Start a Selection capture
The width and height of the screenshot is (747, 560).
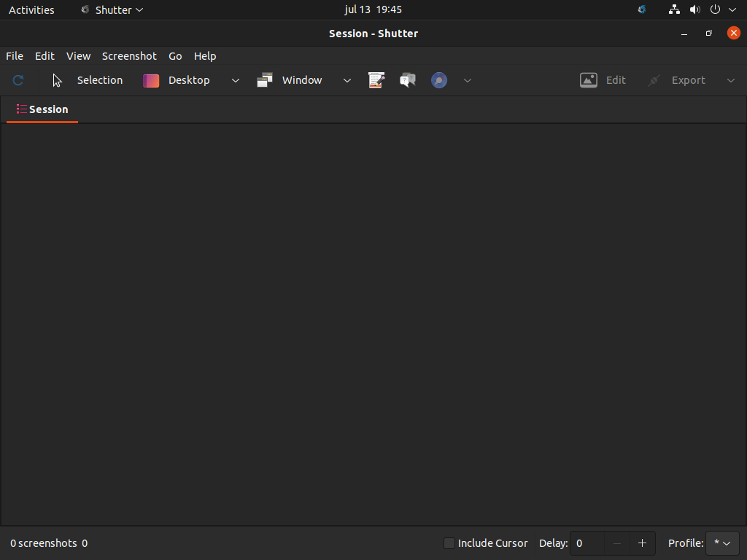point(88,80)
